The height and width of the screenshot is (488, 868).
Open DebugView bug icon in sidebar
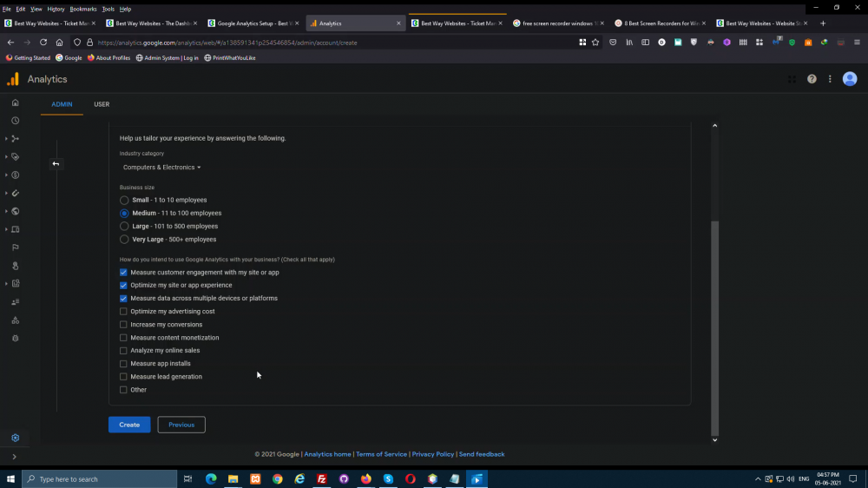click(16, 339)
